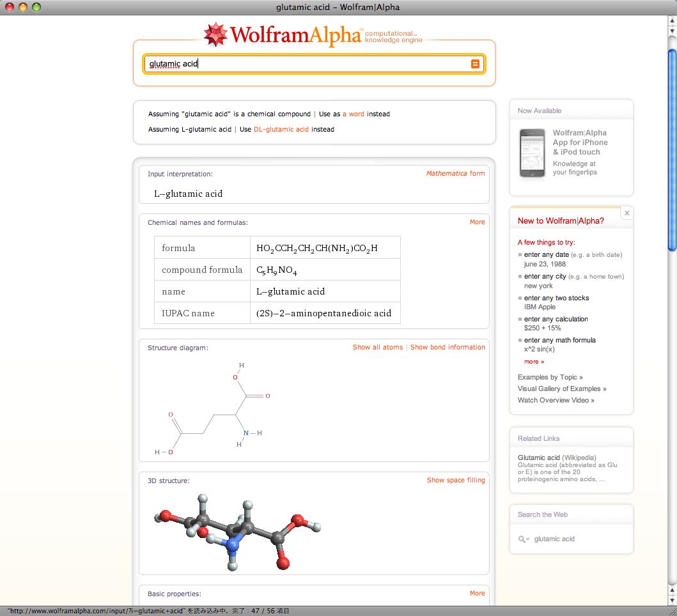The width and height of the screenshot is (677, 616).
Task: Click the 'L–glutamic acid' input interpretation text
Action: click(x=188, y=194)
